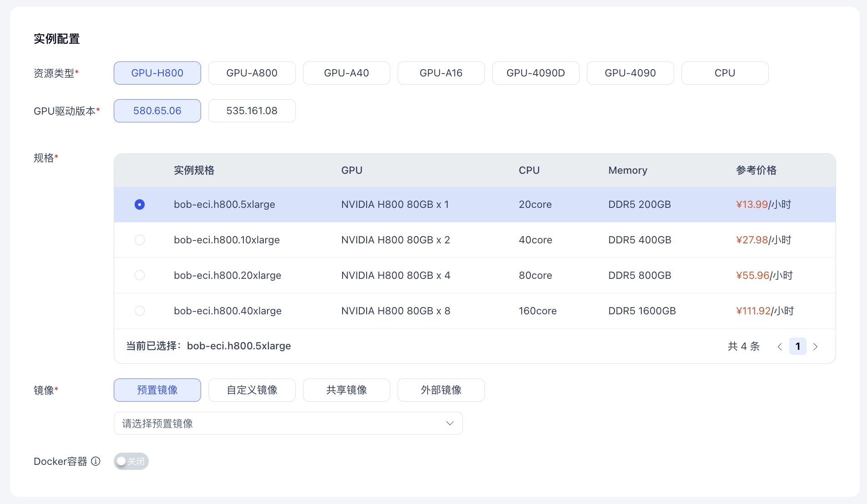Screen dimensions: 867x504
Task: Switch to the 共享镜像 tab
Action: click(347, 390)
